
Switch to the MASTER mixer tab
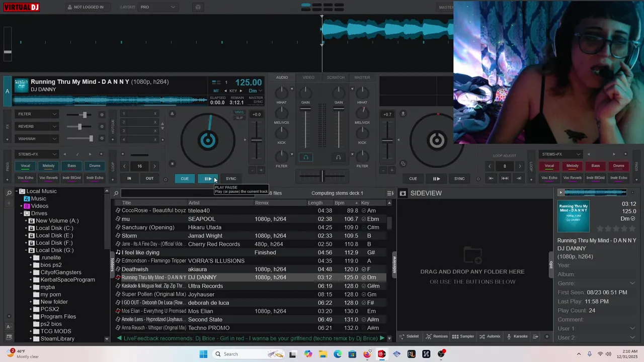(x=362, y=77)
